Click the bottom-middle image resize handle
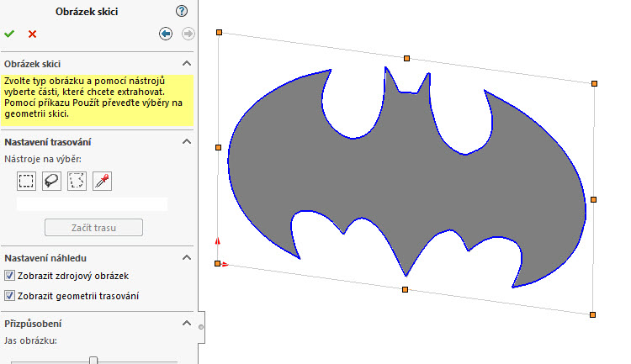This screenshot has height=364, width=631. pos(405,289)
